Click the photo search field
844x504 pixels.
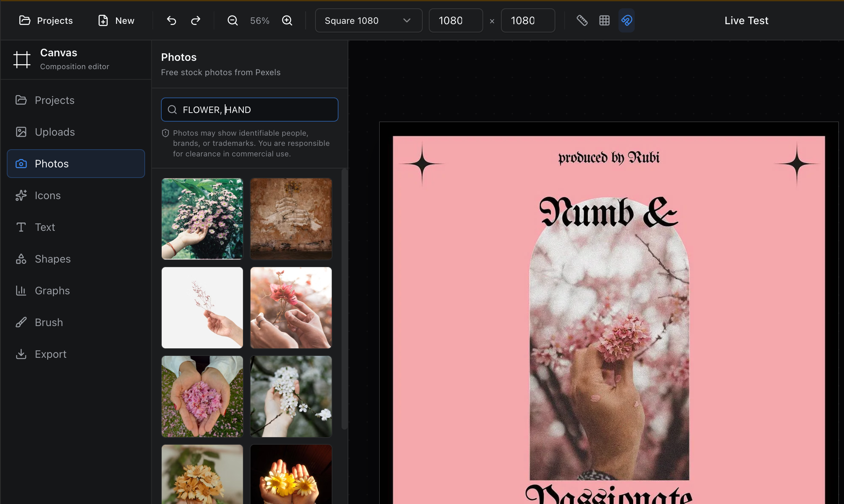[250, 110]
